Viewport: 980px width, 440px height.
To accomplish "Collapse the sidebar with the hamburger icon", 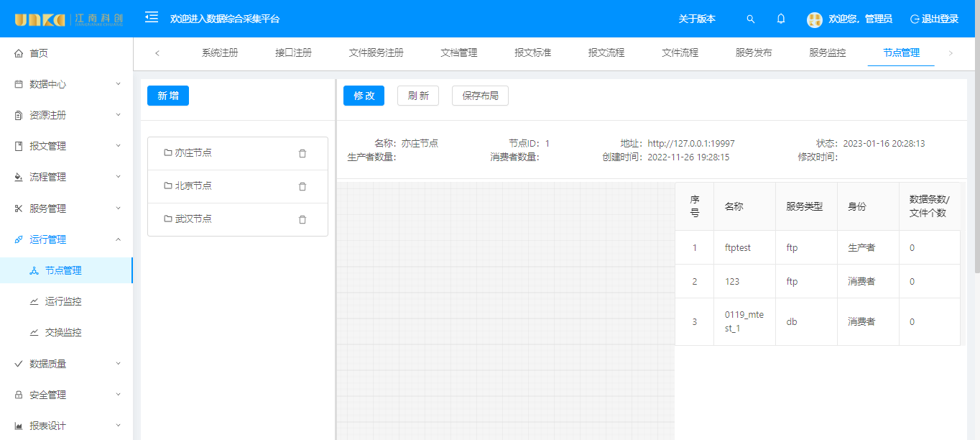I will (x=152, y=18).
